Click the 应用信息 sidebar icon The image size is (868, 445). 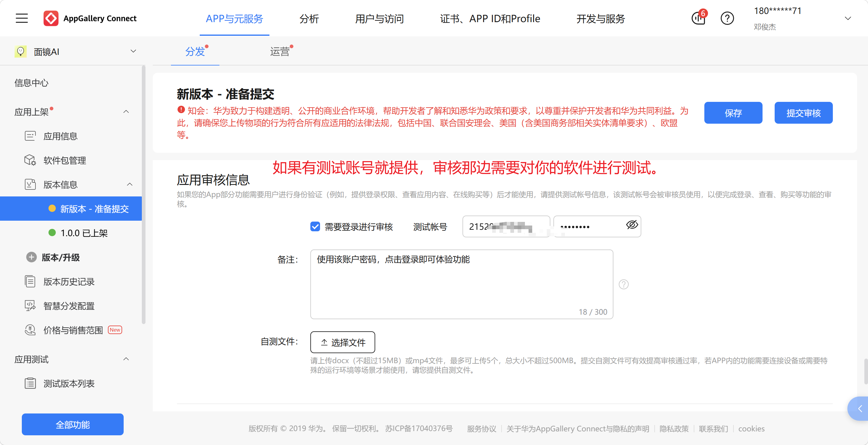30,136
